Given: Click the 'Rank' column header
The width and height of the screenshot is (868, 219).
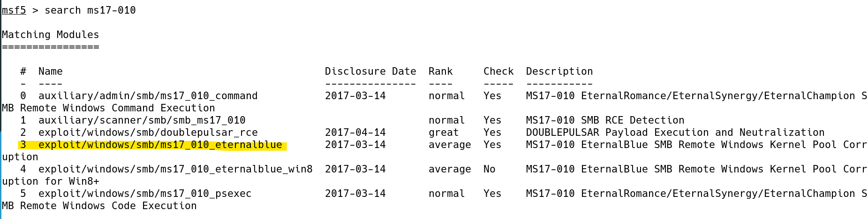Looking at the screenshot, I should click(x=441, y=71).
